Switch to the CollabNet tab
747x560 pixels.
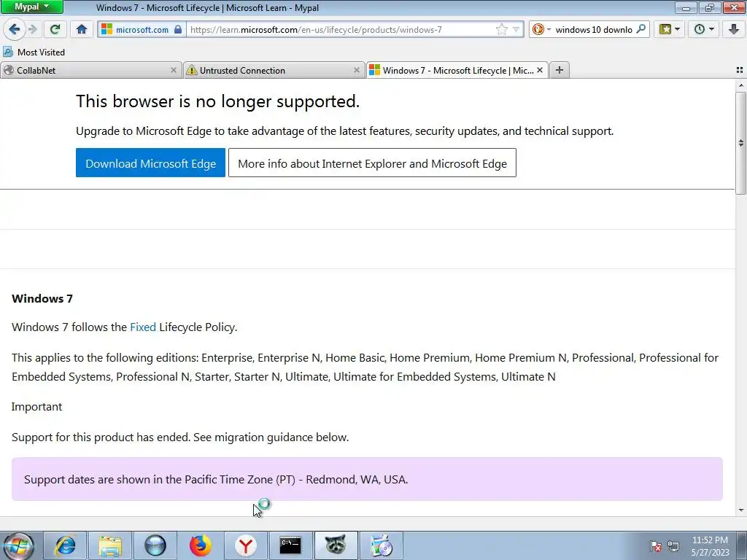[x=91, y=70]
